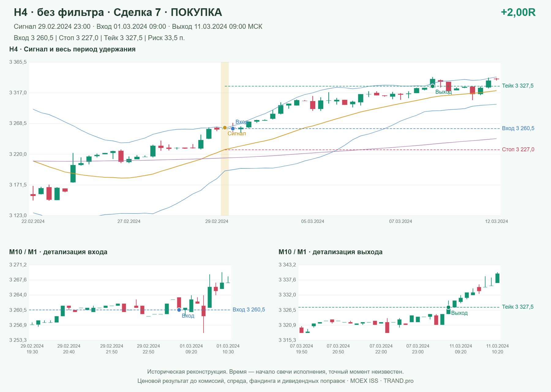Click axis price 3 317,0 on H4 chart
This screenshot has height=392, width=551.
click(x=18, y=93)
